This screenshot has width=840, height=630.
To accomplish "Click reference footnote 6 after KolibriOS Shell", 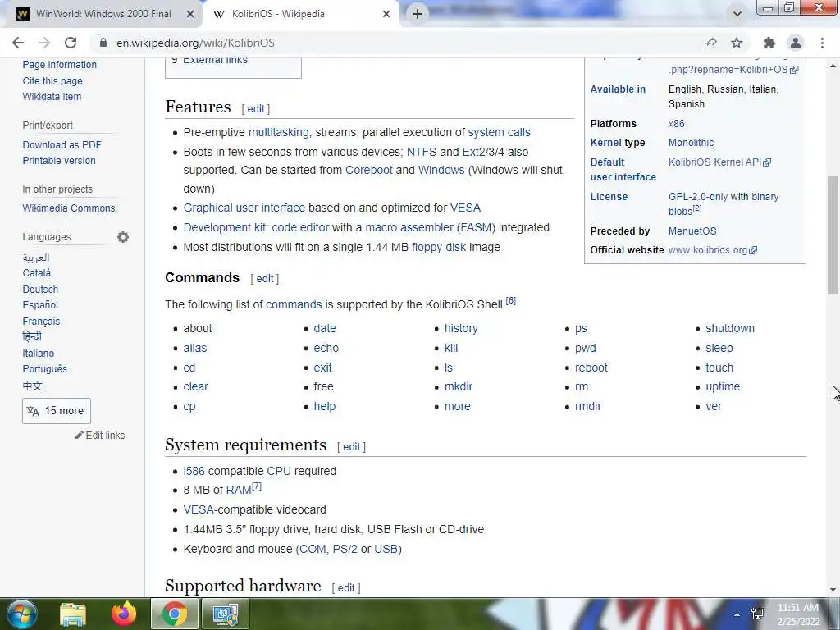I will pyautogui.click(x=511, y=301).
